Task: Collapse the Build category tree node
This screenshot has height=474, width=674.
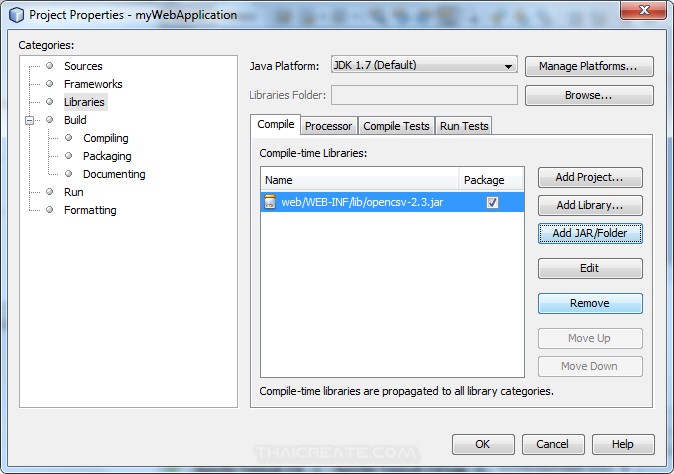Action: [29, 120]
